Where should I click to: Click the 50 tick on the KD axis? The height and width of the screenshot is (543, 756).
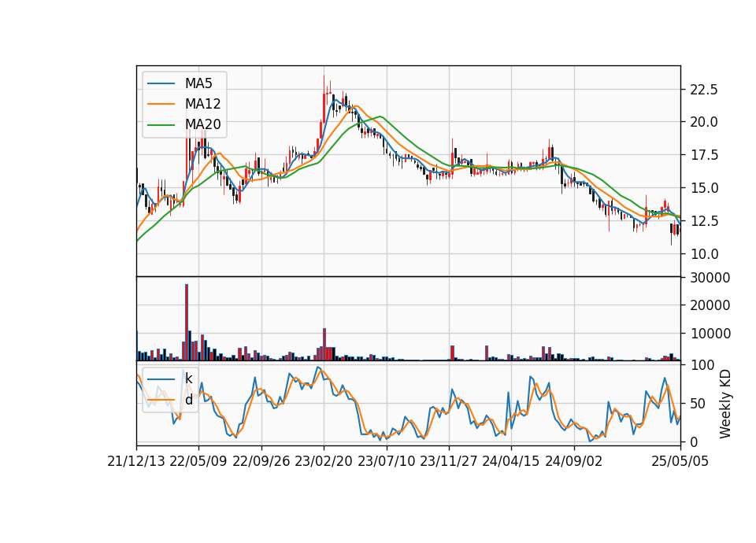(698, 403)
